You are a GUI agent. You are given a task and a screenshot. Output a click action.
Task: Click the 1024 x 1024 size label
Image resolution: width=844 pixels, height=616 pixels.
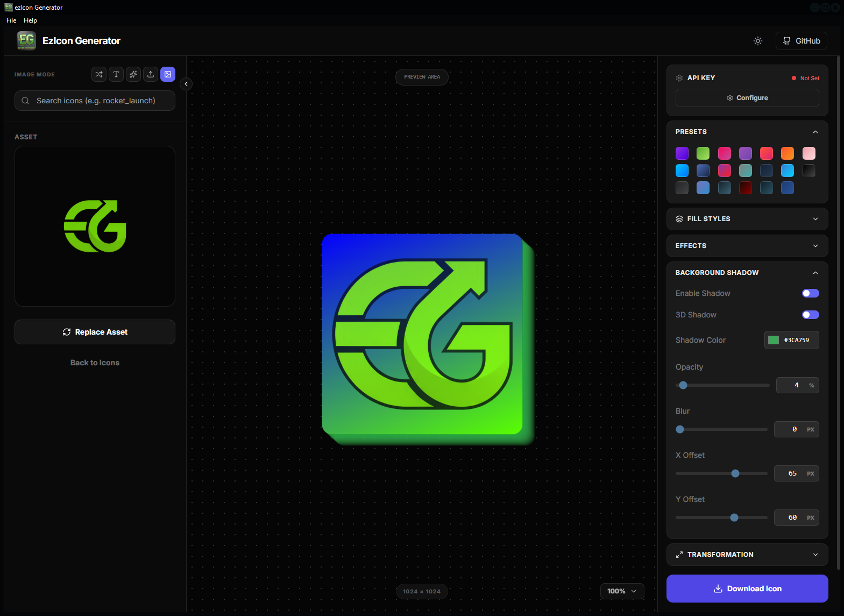422,591
